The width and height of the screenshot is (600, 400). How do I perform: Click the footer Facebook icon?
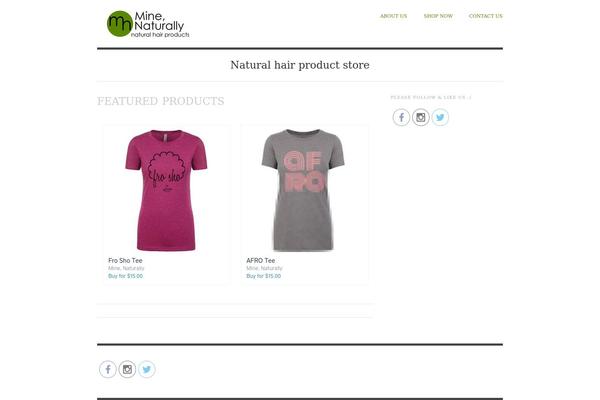point(108,369)
